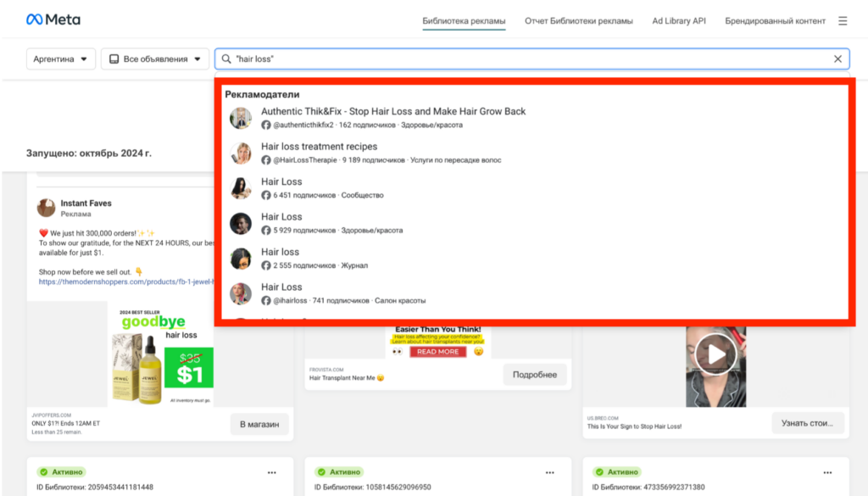Click Authentic Thik&Fix profile avatar
Image resolution: width=868 pixels, height=496 pixels.
coord(241,118)
